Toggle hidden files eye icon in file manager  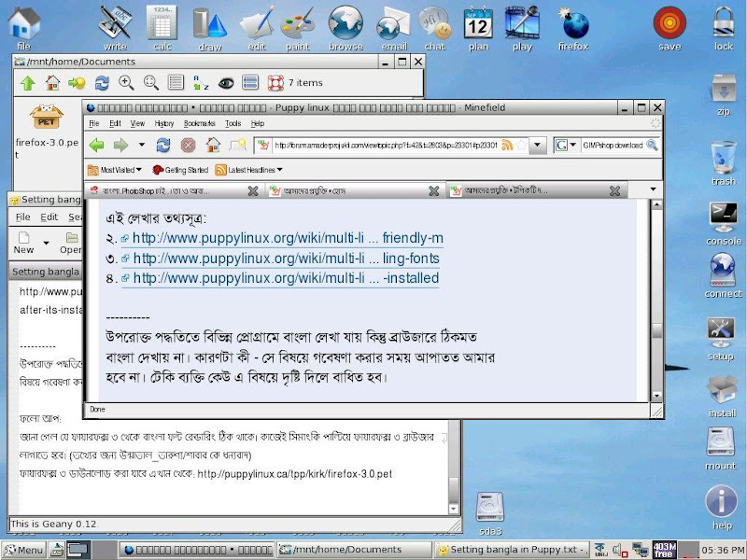pos(226,83)
